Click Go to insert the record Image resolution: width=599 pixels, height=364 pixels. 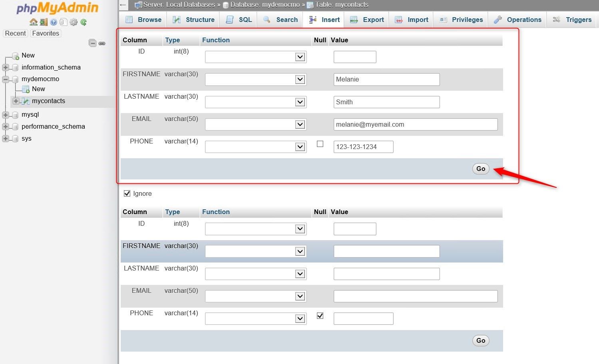(x=480, y=169)
